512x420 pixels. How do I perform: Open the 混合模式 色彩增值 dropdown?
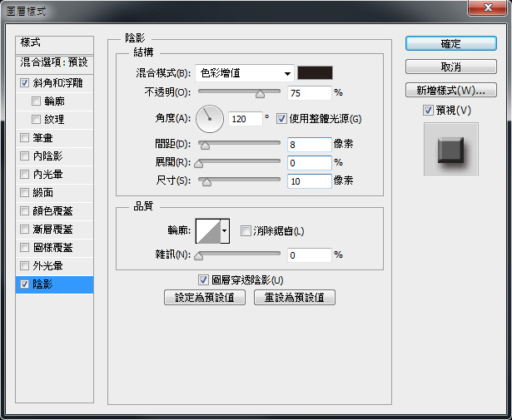point(245,73)
